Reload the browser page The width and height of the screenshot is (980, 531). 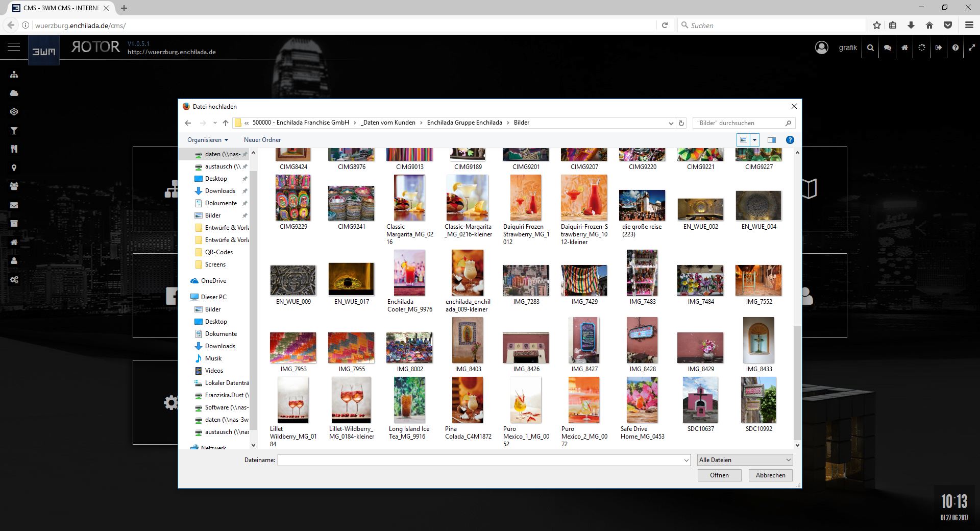pyautogui.click(x=665, y=25)
